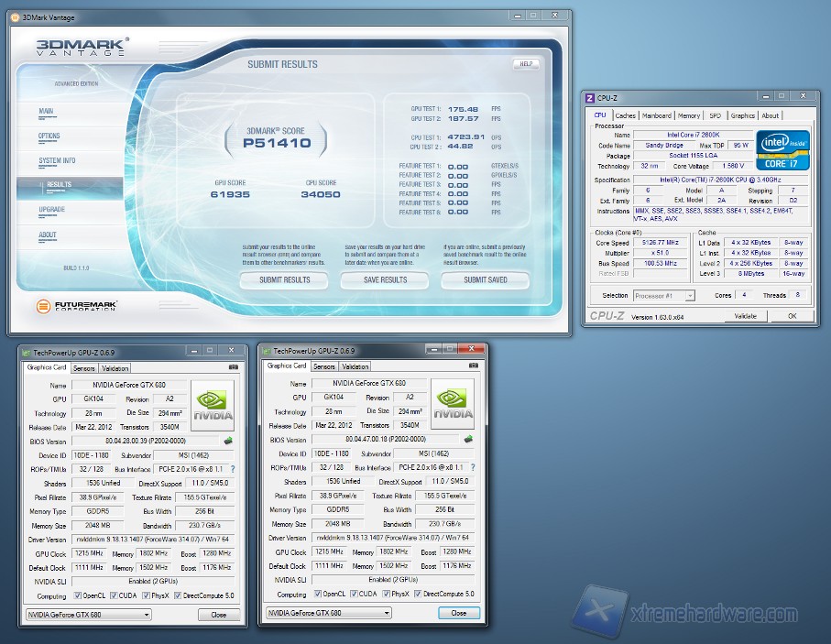Viewport: 831px width, 644px height.
Task: Switch to the Mainboard tab in CPU-Z
Action: pos(656,115)
